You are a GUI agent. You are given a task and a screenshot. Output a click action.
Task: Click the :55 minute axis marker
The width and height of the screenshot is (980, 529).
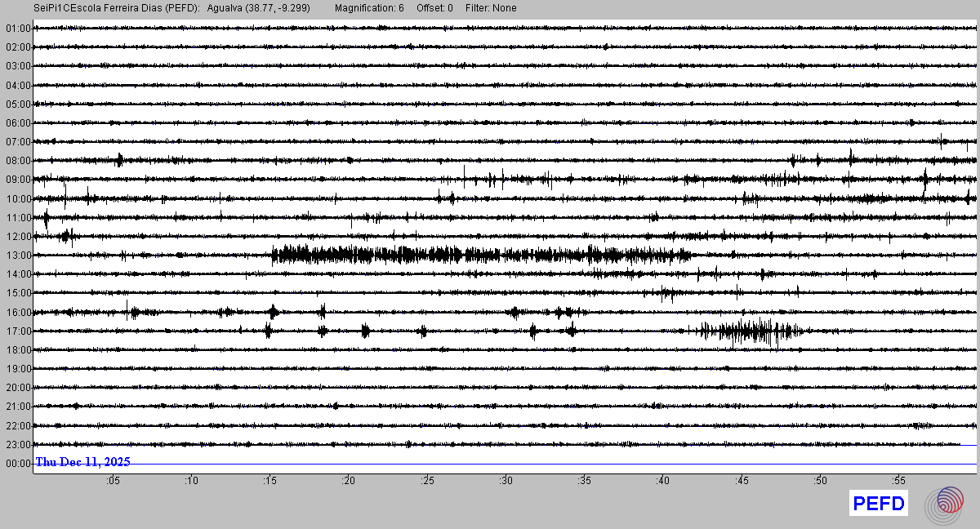pos(898,481)
